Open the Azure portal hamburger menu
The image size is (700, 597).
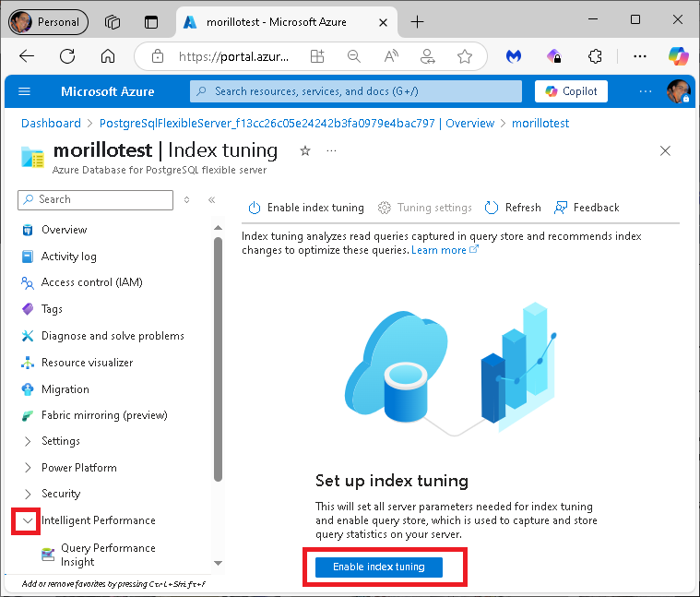tap(24, 91)
